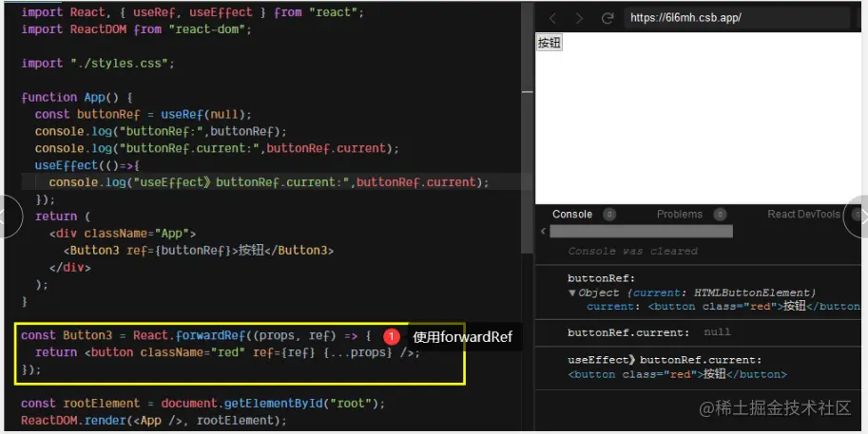Image resolution: width=868 pixels, height=434 pixels.
Task: Click the 'useEffect(()=>{' code line
Action: [87, 165]
